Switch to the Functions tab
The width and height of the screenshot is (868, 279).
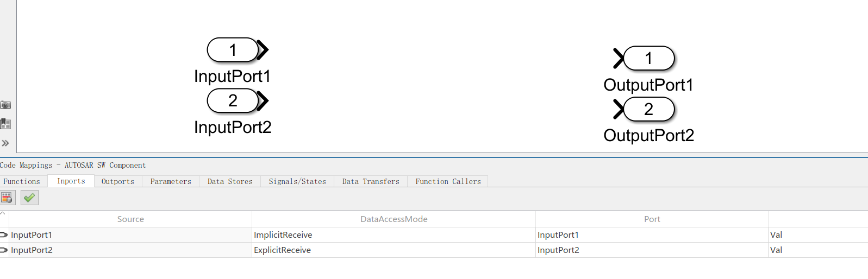coord(22,181)
